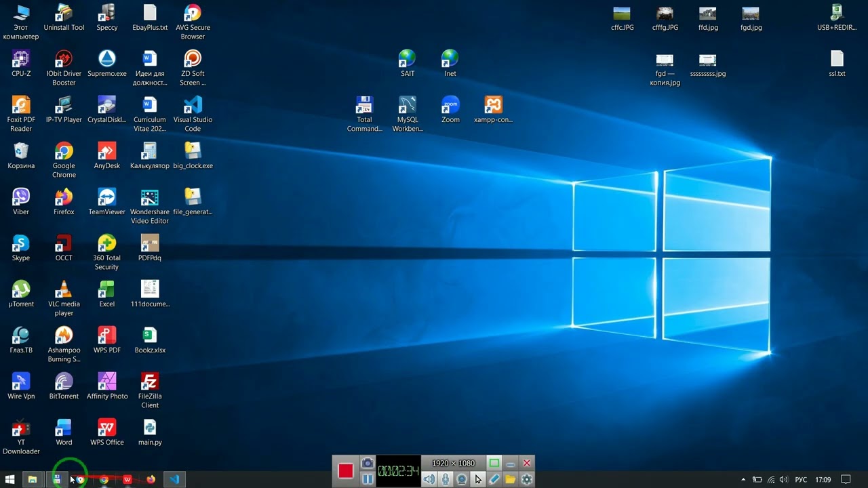868x488 pixels.
Task: Open the Windows notification center
Action: tap(846, 480)
